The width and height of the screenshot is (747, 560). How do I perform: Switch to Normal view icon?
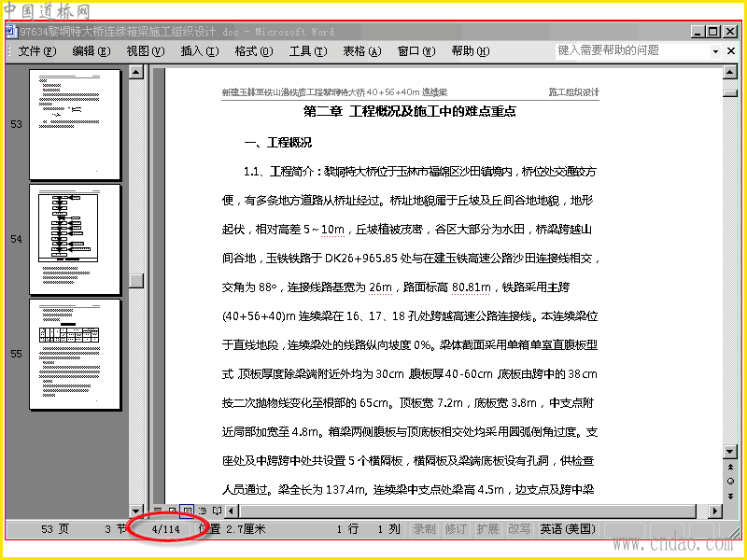pos(158,511)
